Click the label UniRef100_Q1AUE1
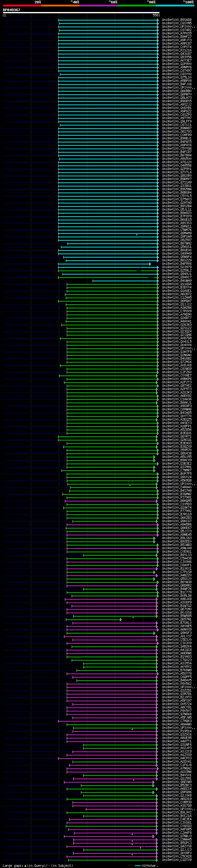197x868 pixels. (x=177, y=291)
